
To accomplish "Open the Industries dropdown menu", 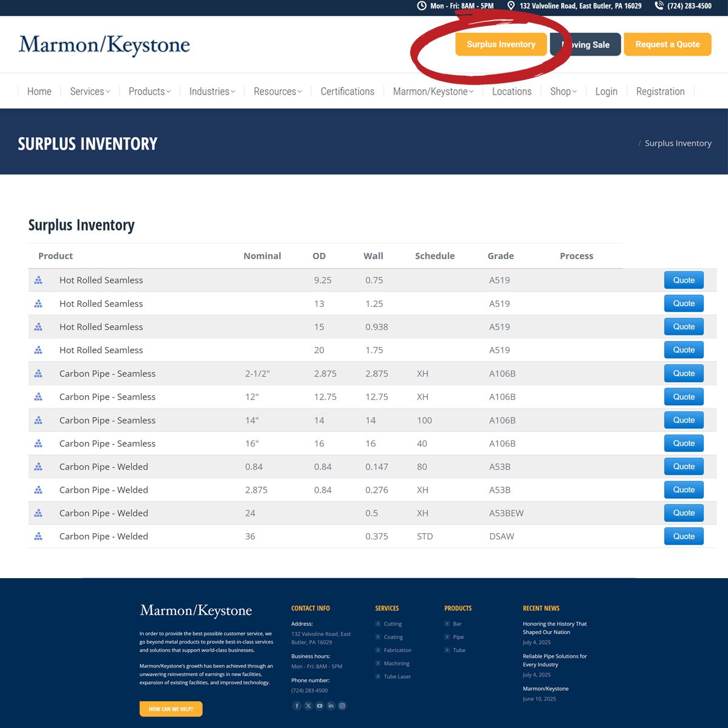I will pyautogui.click(x=212, y=92).
